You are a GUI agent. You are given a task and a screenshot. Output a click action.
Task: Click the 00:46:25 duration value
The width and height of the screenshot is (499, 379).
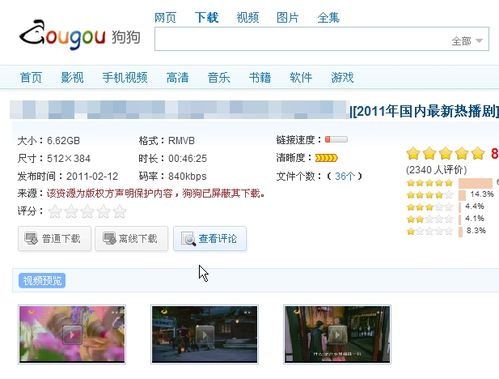[x=188, y=158]
